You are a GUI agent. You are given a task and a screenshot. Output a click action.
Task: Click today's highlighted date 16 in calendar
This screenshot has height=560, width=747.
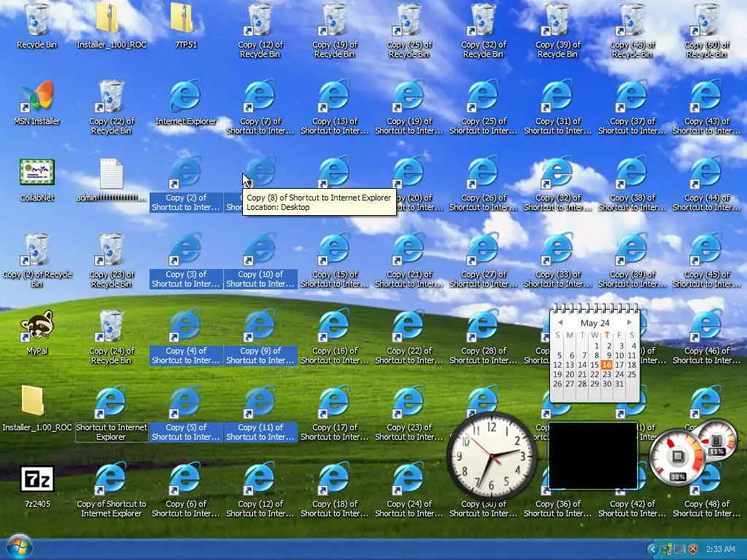(606, 365)
